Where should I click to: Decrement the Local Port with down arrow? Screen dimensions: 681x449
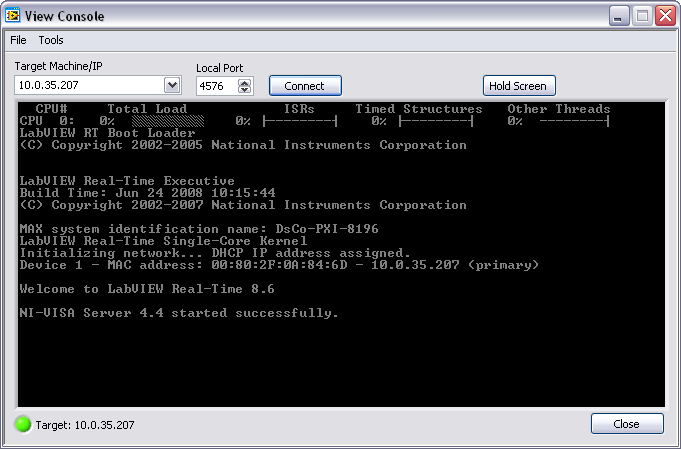coord(246,91)
